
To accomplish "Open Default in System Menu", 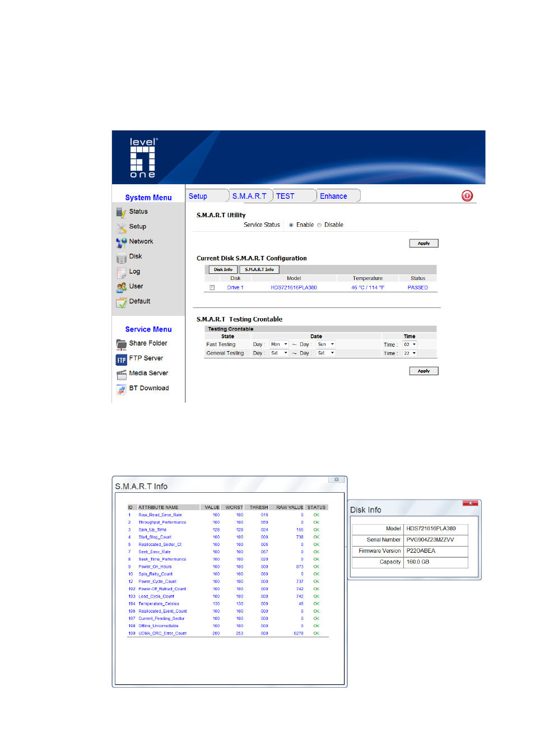I will pos(139,301).
